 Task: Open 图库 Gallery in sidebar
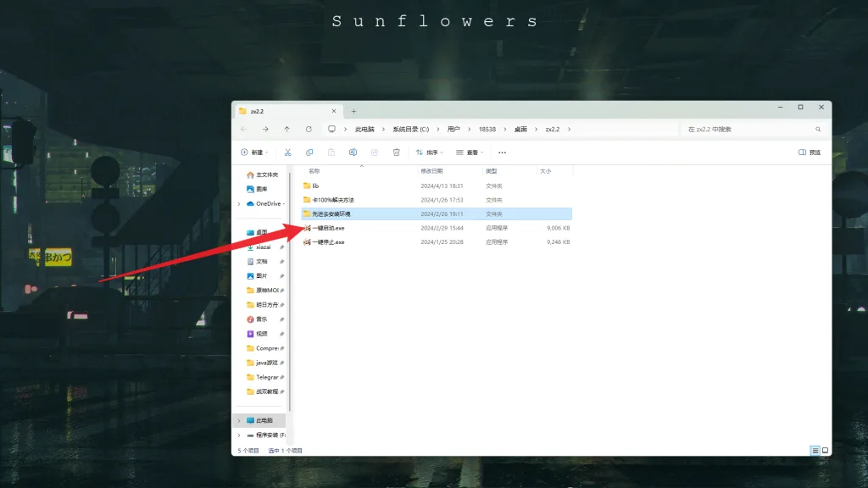click(258, 189)
